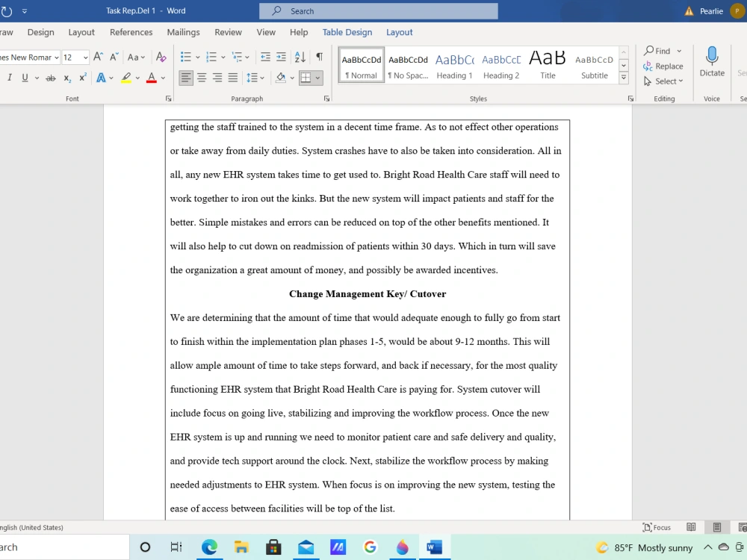
Task: Click Increase Indent icon
Action: click(x=281, y=57)
